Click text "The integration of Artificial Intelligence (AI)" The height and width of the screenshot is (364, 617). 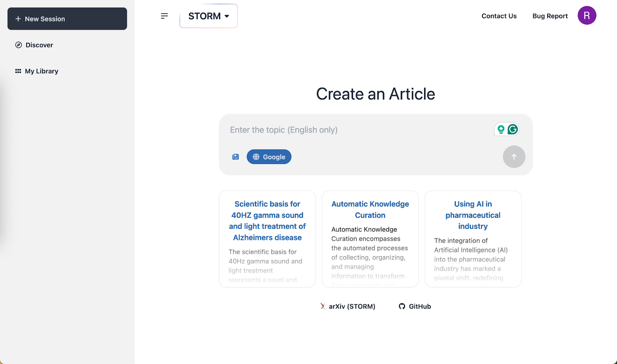[471, 245]
